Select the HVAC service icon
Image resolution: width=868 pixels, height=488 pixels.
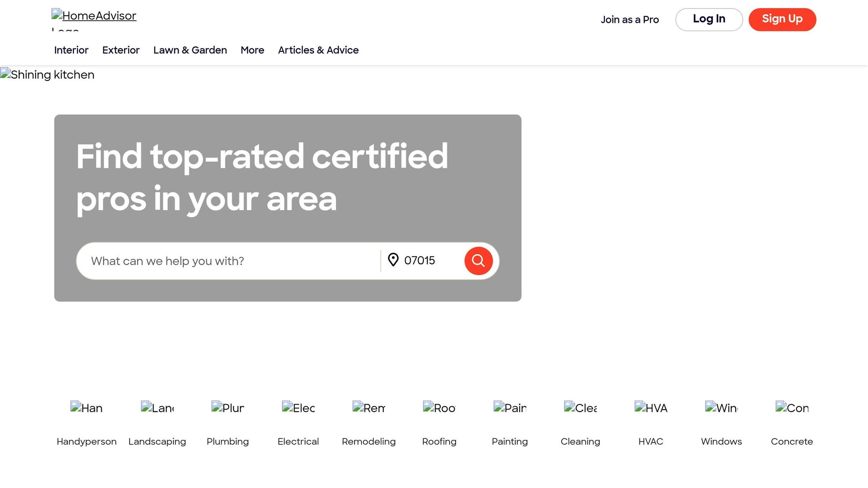651,408
